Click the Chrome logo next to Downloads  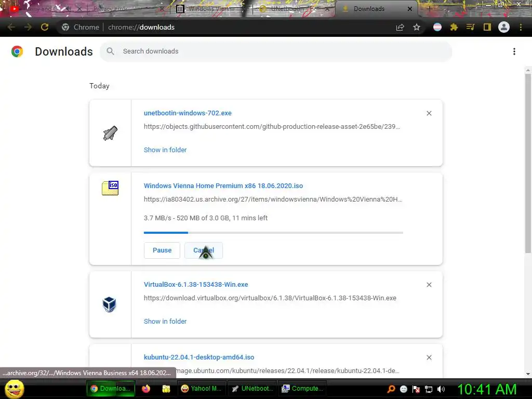click(x=17, y=51)
